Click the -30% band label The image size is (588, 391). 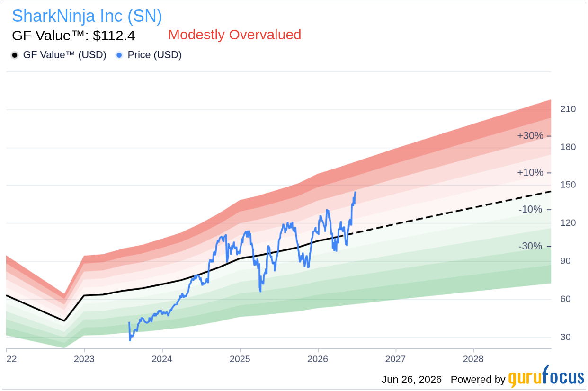(530, 246)
